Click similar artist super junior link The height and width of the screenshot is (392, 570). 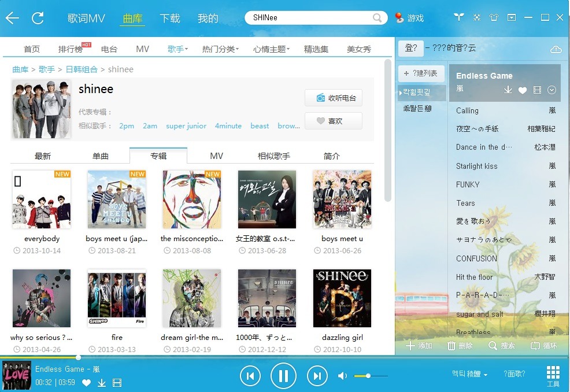186,126
